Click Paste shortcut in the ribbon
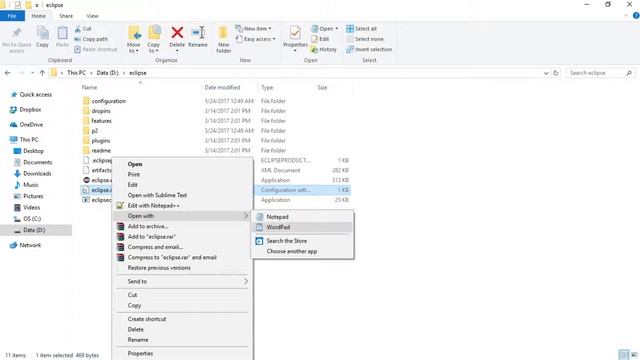Viewport: 640px width, 360px height. coord(96,49)
